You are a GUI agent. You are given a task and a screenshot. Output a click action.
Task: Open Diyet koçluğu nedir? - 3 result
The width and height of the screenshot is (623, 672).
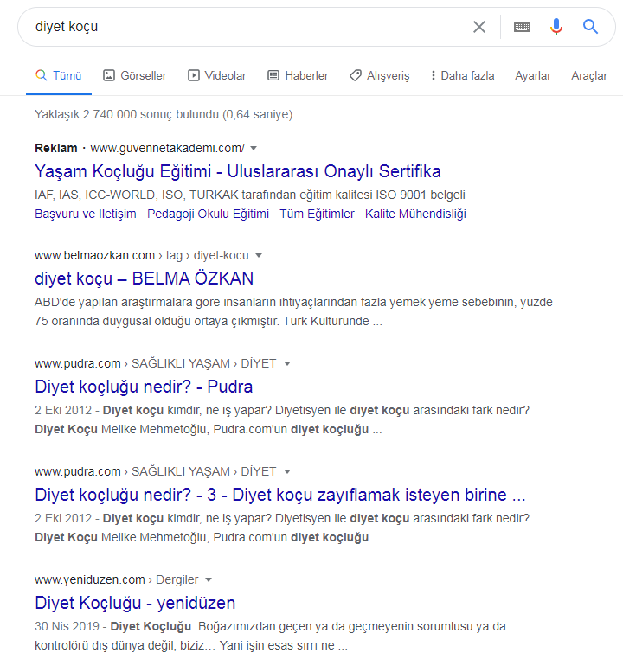[280, 495]
